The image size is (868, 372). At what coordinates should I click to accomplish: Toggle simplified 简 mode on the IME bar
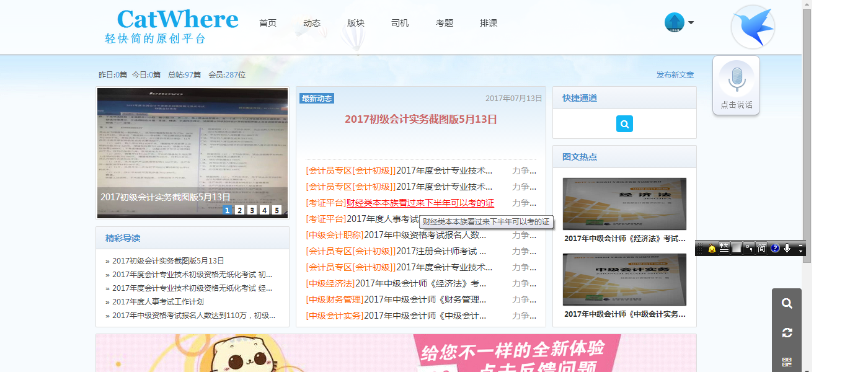(762, 249)
